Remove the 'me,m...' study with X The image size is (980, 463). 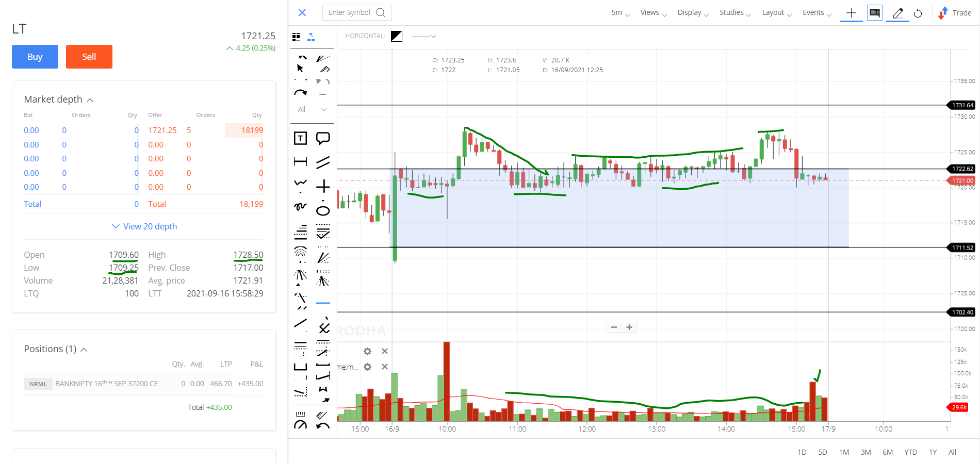point(384,367)
